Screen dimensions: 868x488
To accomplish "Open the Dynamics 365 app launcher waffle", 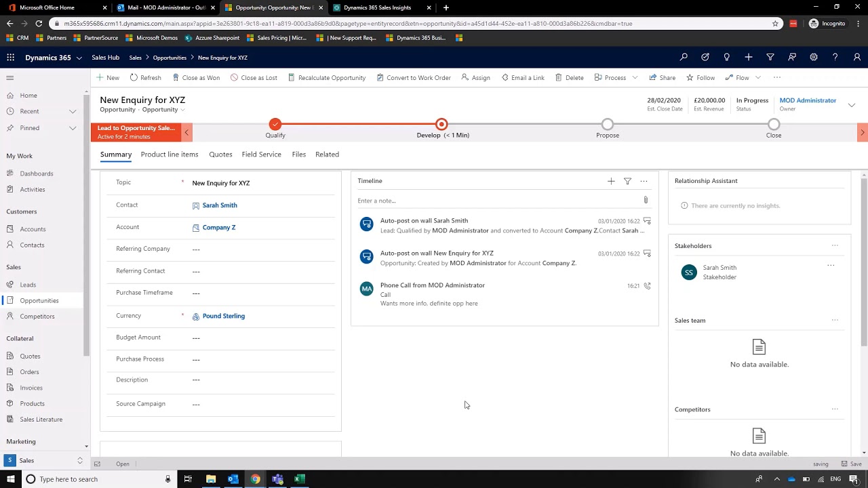I will (x=10, y=58).
